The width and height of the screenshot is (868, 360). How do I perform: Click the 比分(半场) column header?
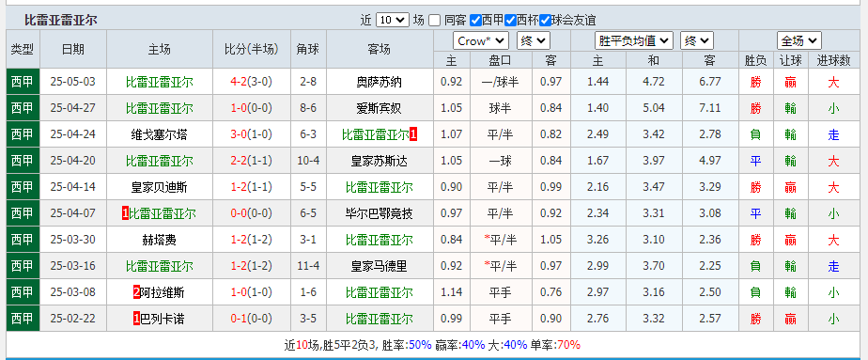252,49
